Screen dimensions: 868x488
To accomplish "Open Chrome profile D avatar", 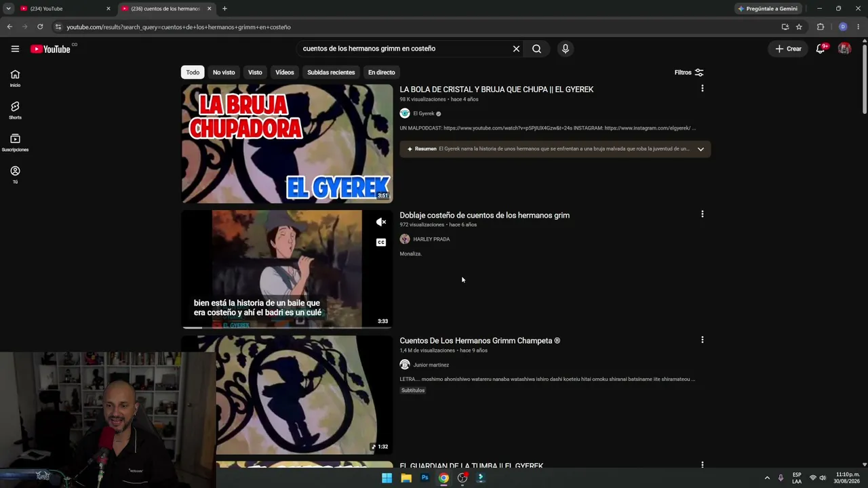I will coord(843,27).
